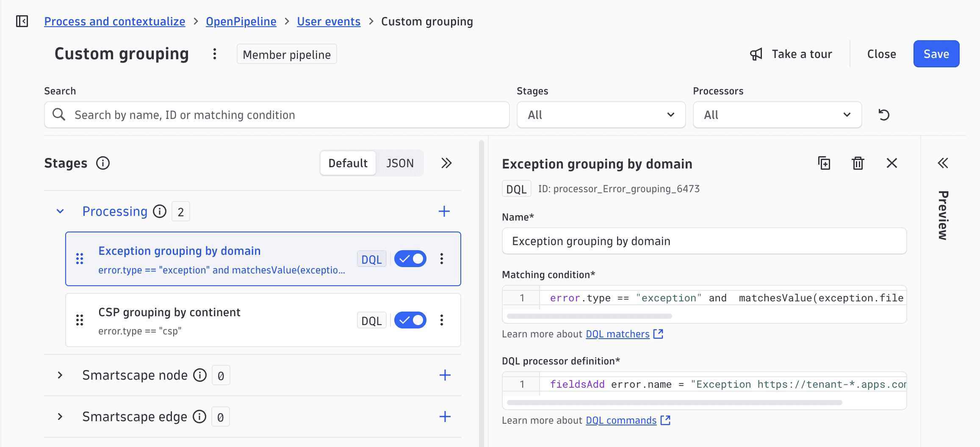Viewport: 980px width, 447px height.
Task: Close the processor detail panel
Action: point(892,163)
